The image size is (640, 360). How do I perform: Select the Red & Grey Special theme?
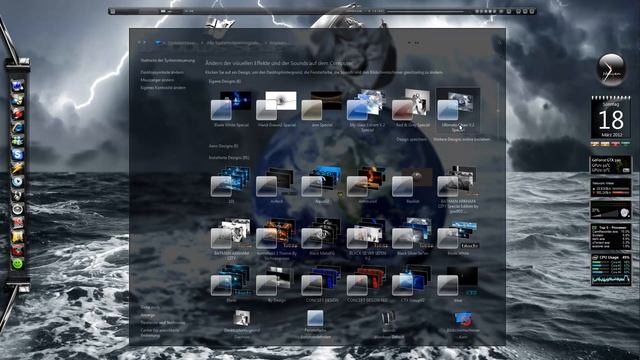click(x=412, y=109)
